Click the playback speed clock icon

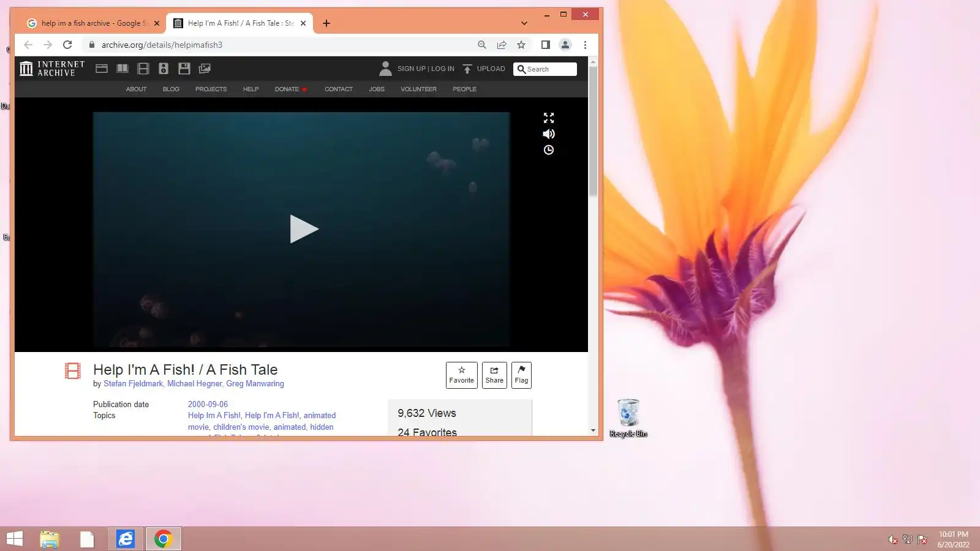(549, 150)
